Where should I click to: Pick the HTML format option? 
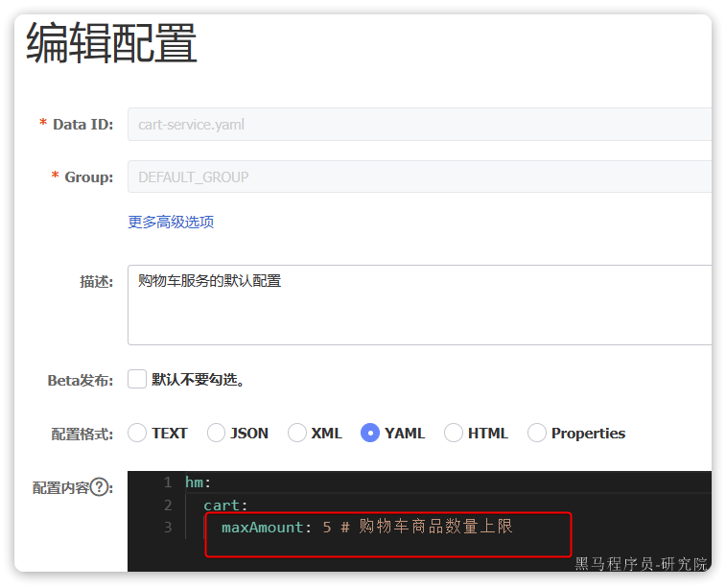point(454,433)
